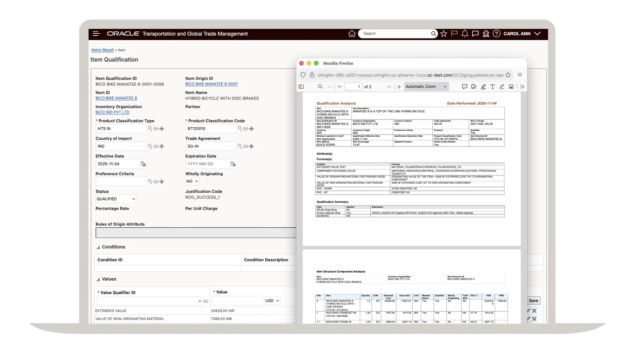Image resolution: width=644 pixels, height=364 pixels.
Task: Click the Home icon in header
Action: tap(352, 34)
